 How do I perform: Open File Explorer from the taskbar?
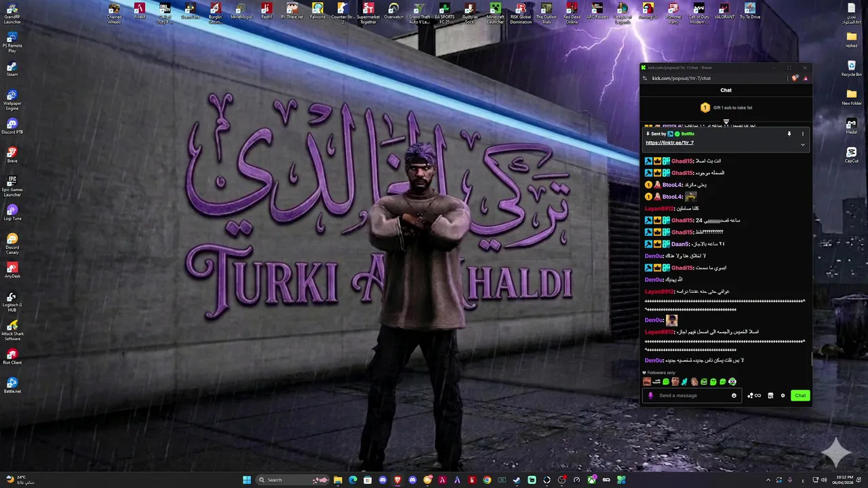pyautogui.click(x=338, y=480)
